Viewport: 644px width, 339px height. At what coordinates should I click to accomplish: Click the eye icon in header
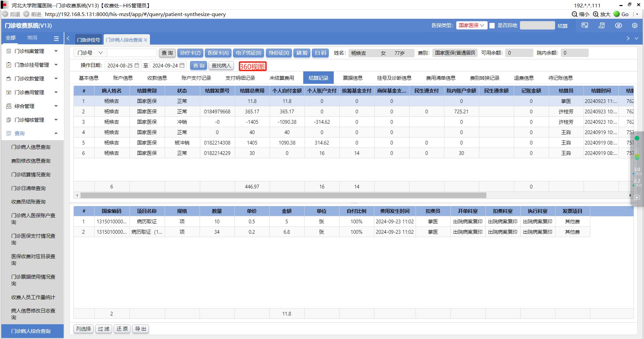(619, 25)
